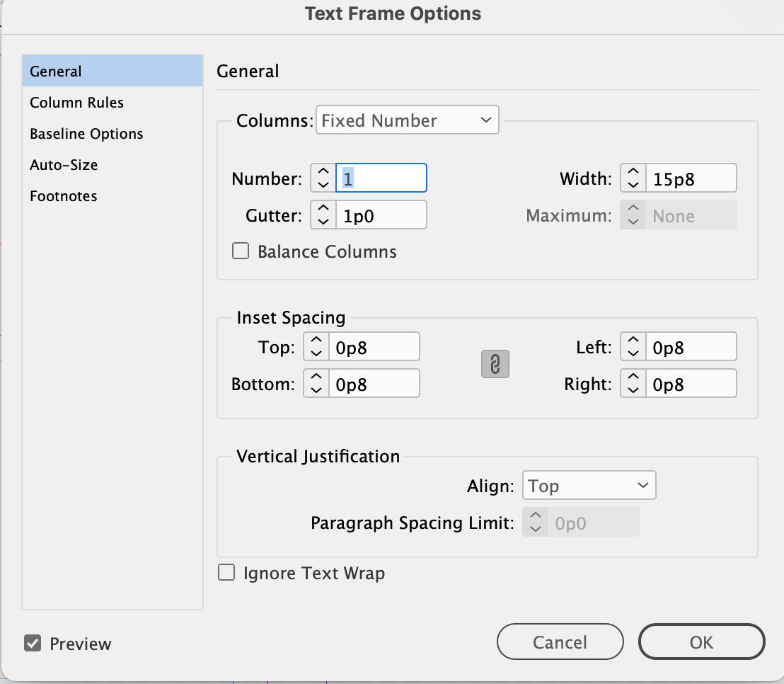Viewport: 784px width, 684px height.
Task: Open the Baseline Options section
Action: coord(86,134)
